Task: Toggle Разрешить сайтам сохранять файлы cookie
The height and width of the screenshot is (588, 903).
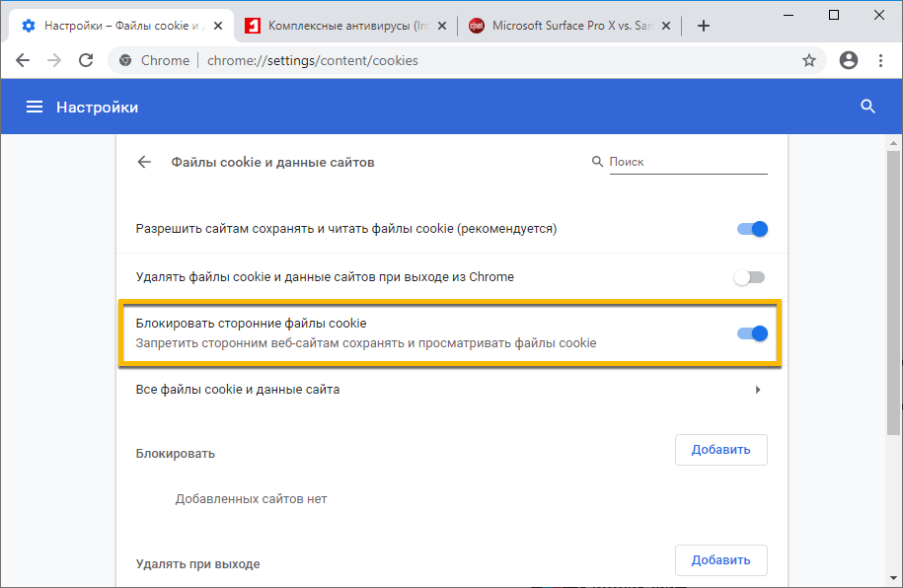Action: [752, 228]
